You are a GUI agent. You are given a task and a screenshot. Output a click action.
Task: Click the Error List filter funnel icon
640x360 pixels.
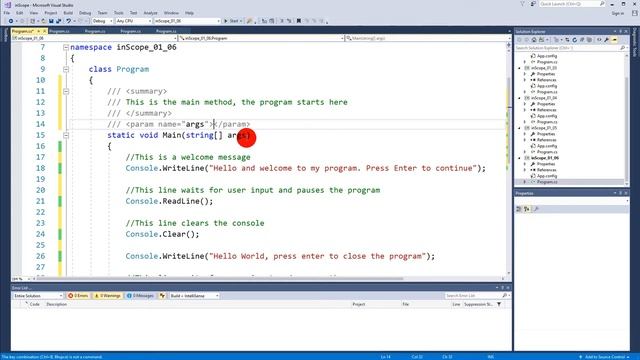point(499,304)
